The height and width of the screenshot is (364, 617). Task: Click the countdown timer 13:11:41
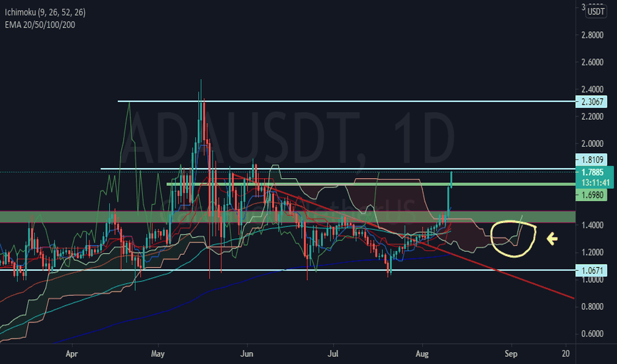click(x=594, y=183)
